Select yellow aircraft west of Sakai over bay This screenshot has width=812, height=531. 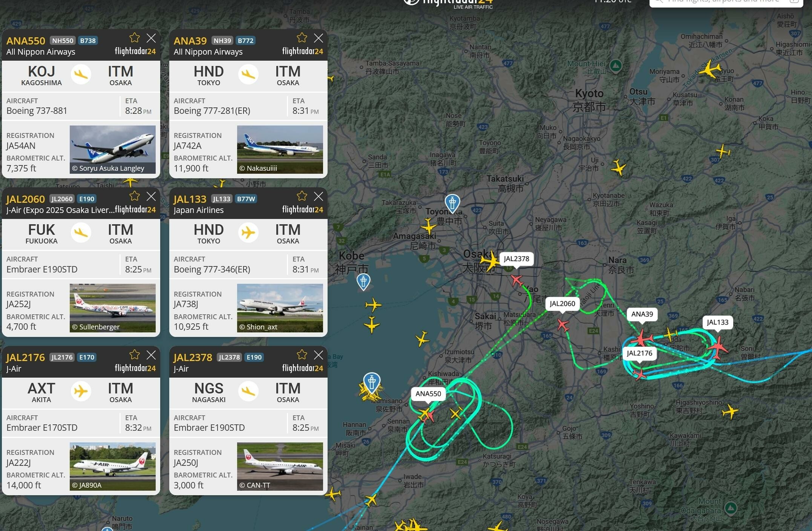click(422, 339)
